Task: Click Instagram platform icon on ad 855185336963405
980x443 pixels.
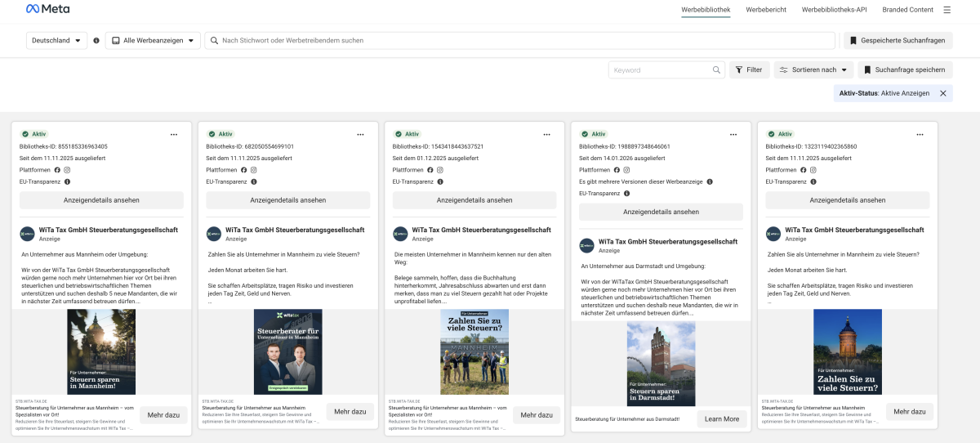Action: (68, 170)
